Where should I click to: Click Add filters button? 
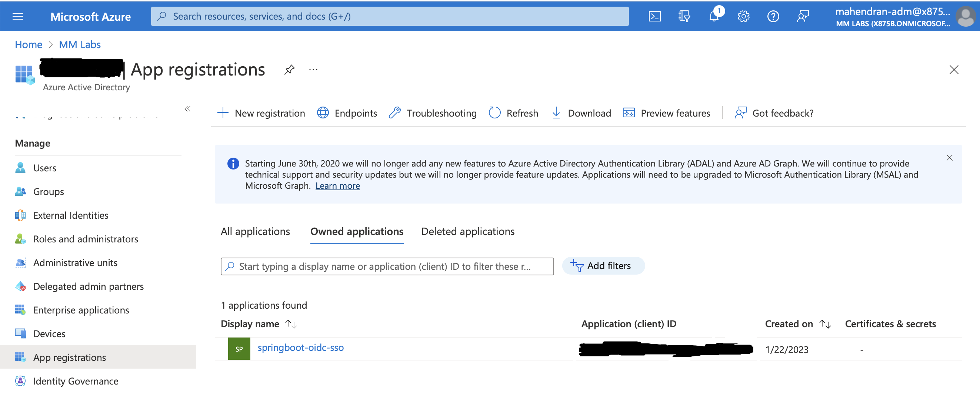point(603,266)
